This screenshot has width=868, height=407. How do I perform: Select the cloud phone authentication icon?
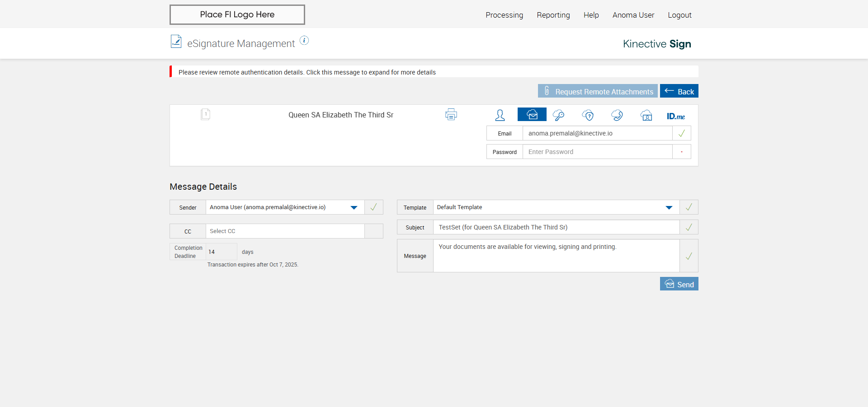(x=617, y=115)
